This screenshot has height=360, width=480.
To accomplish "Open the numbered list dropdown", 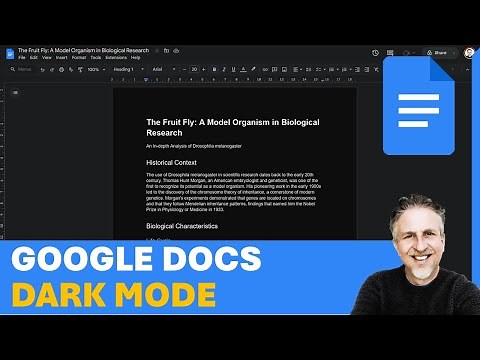I will coord(346,69).
